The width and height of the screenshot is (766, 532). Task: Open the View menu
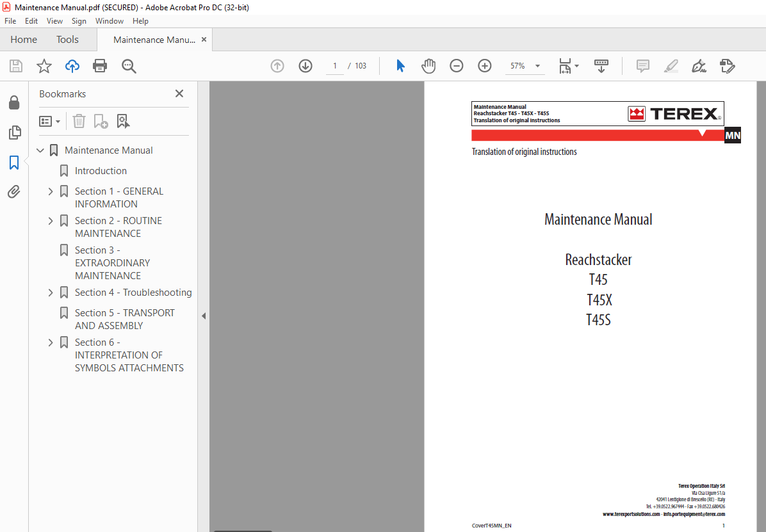pos(54,21)
